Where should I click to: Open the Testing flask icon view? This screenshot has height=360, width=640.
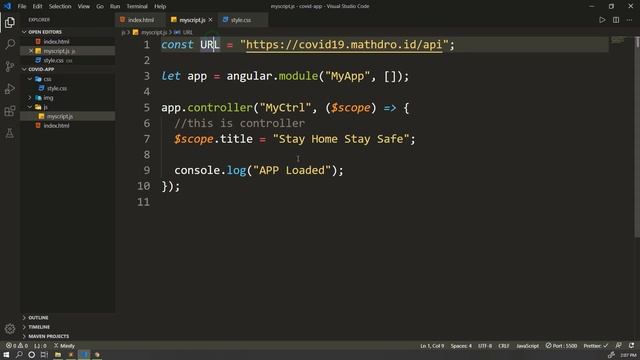(10, 133)
